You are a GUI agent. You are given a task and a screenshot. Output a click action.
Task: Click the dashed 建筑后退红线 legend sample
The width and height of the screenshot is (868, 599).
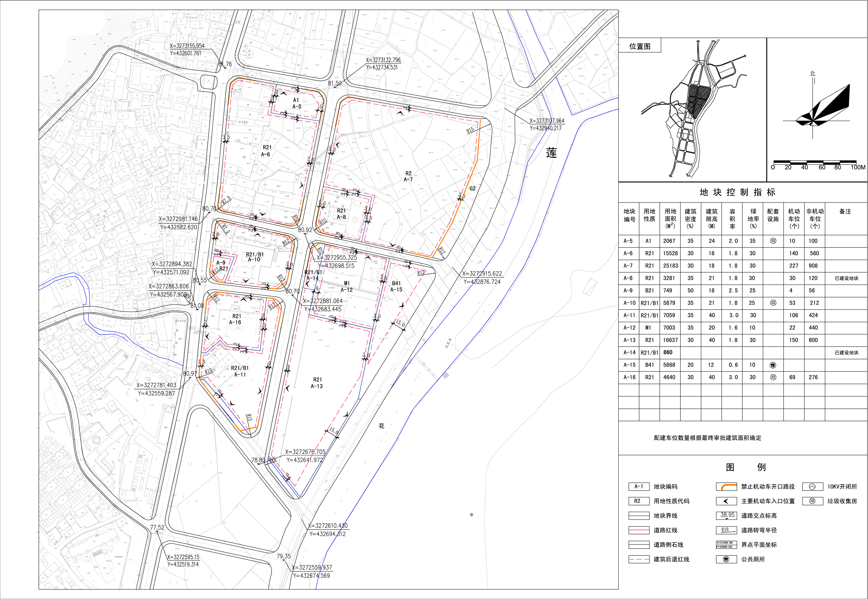click(x=639, y=559)
